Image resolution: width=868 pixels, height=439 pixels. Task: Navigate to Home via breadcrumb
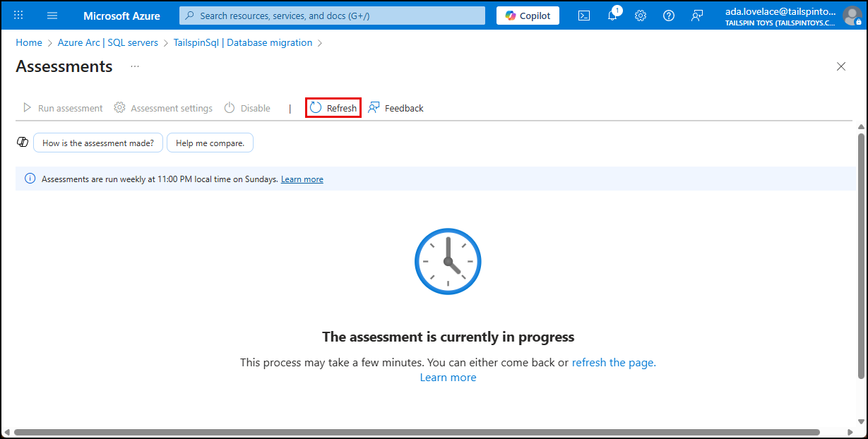coord(28,42)
